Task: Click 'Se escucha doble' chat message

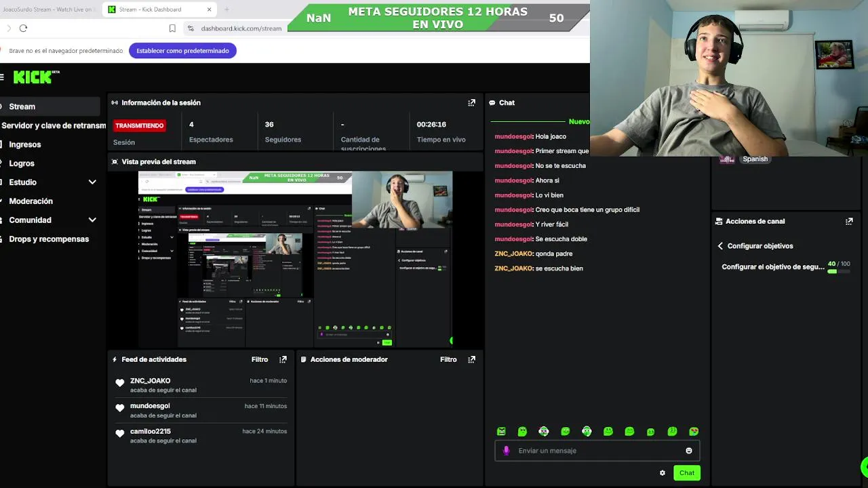Action: (x=561, y=239)
